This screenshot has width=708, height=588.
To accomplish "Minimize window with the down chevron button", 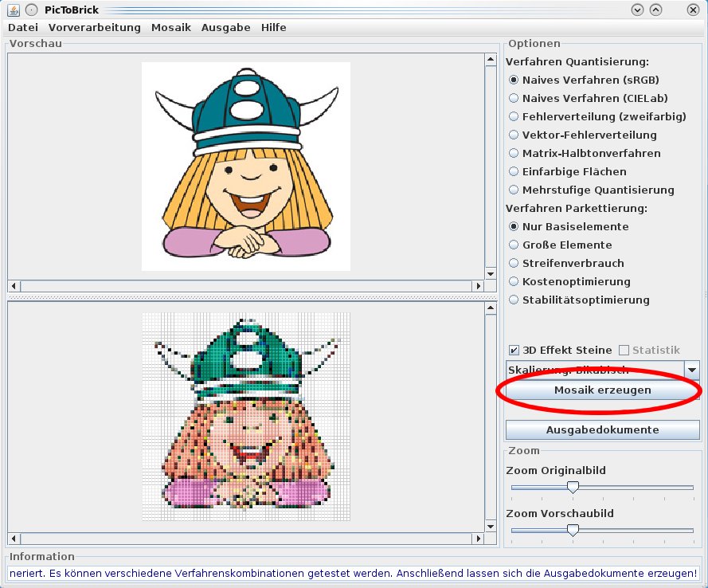I will tap(637, 10).
